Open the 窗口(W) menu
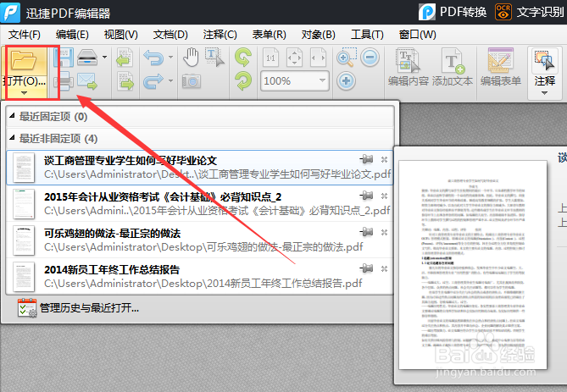567x392 pixels. tap(417, 35)
